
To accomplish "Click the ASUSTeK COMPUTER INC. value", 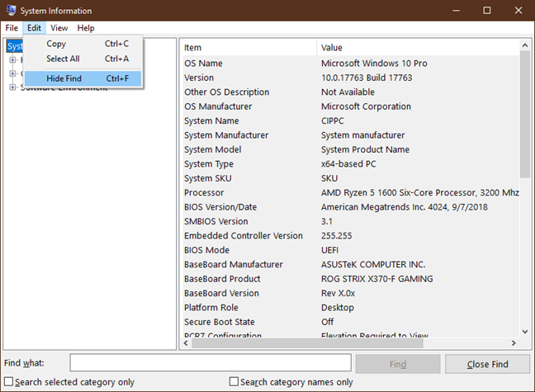I will click(373, 264).
